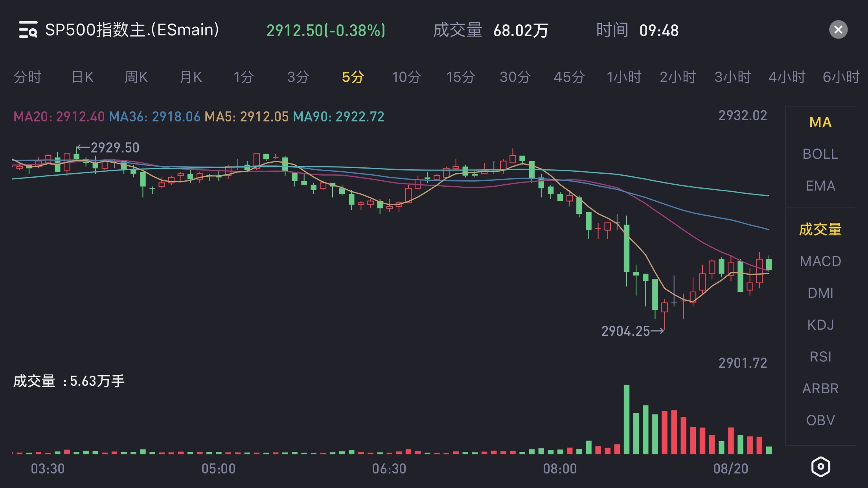Click the 时间 09:48 header value
The image size is (868, 488).
pyautogui.click(x=637, y=30)
